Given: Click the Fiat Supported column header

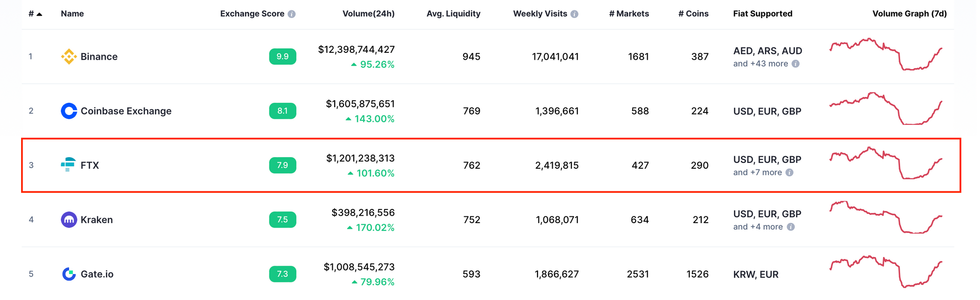Looking at the screenshot, I should click(x=762, y=14).
